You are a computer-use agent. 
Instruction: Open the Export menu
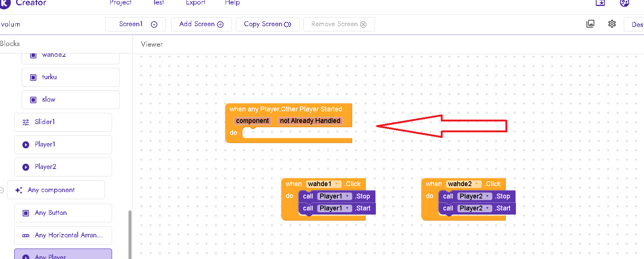tap(195, 3)
